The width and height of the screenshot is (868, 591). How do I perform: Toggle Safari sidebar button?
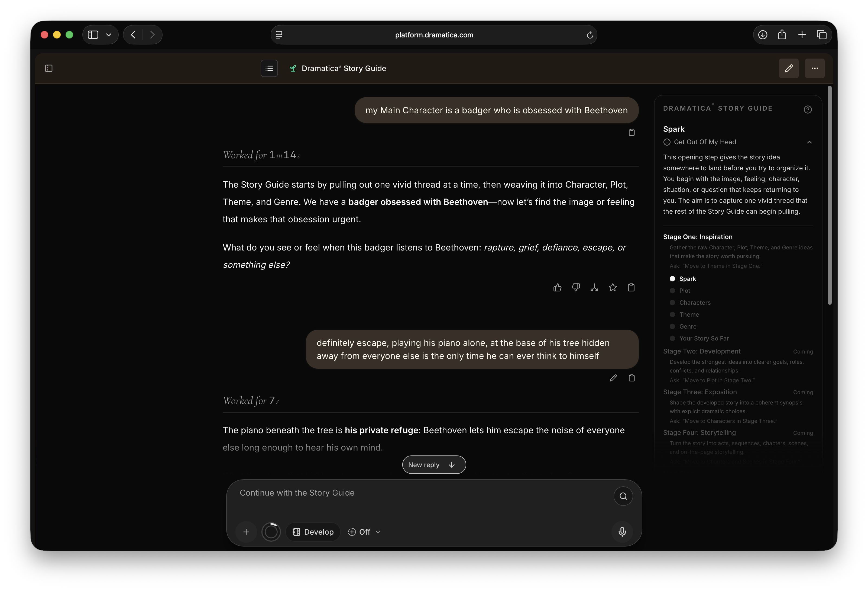(93, 35)
